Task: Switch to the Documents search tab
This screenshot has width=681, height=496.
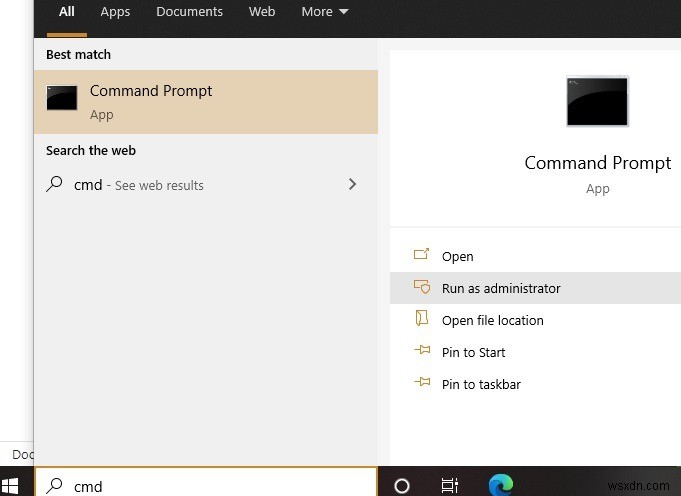Action: pyautogui.click(x=189, y=12)
